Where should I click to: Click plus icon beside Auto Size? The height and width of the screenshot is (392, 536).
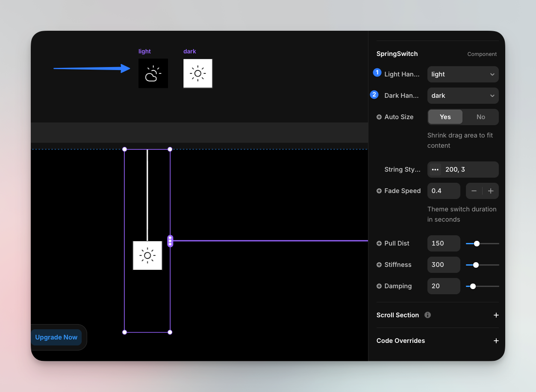(379, 117)
